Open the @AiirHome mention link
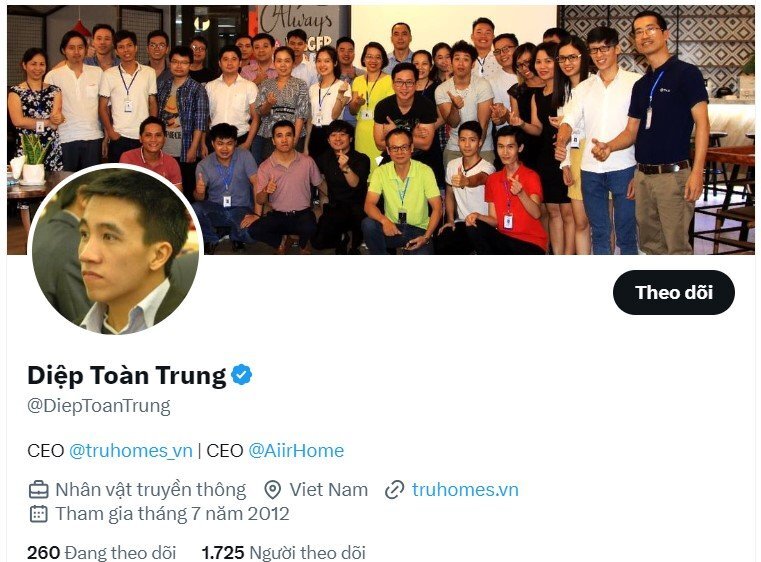761x562 pixels. point(296,450)
